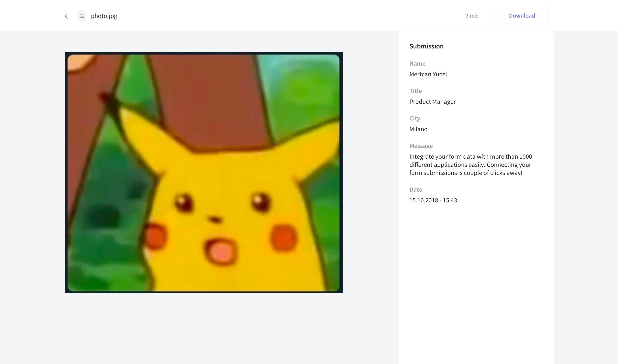Click the Submission panel heading

tap(426, 46)
